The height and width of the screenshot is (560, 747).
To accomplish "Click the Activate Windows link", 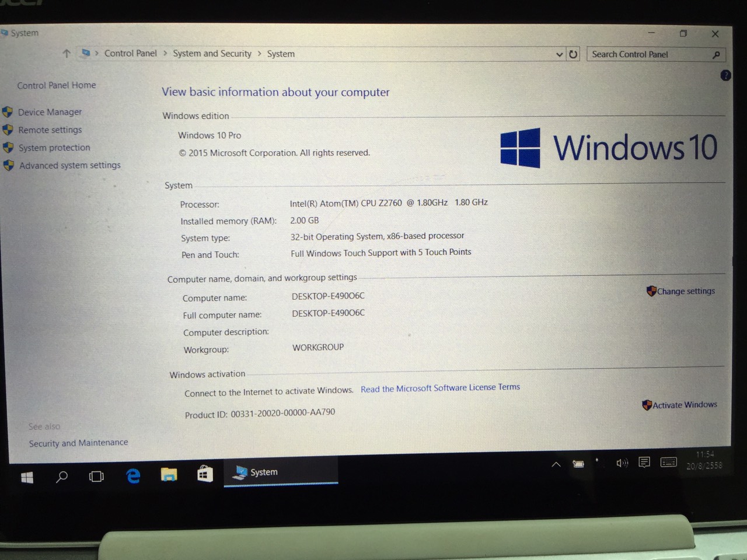I will 685,405.
